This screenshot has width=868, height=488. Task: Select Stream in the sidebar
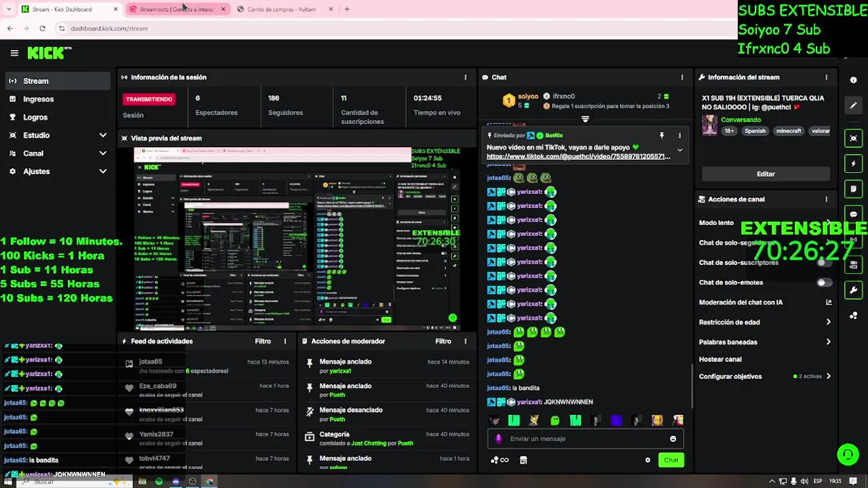(58, 81)
